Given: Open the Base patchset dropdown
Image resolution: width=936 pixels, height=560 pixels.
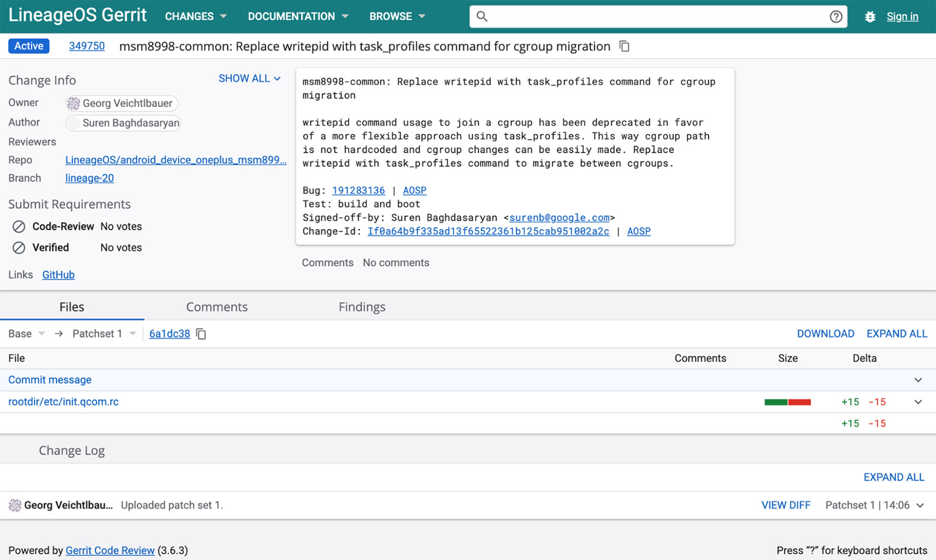Looking at the screenshot, I should pos(26,333).
